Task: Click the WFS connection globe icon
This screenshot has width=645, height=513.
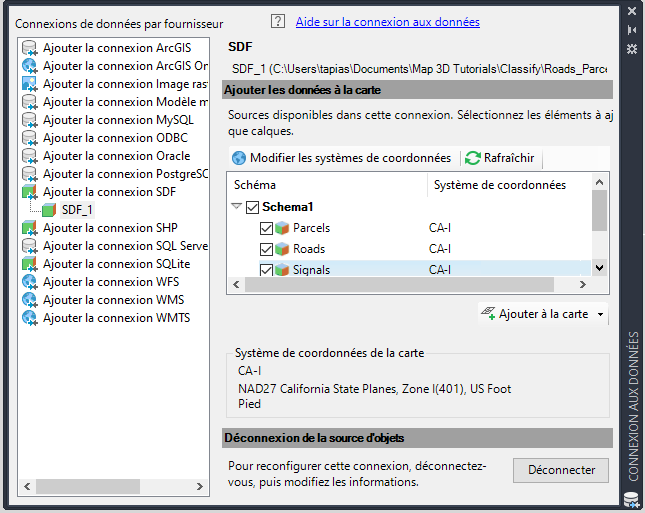Action: [30, 282]
